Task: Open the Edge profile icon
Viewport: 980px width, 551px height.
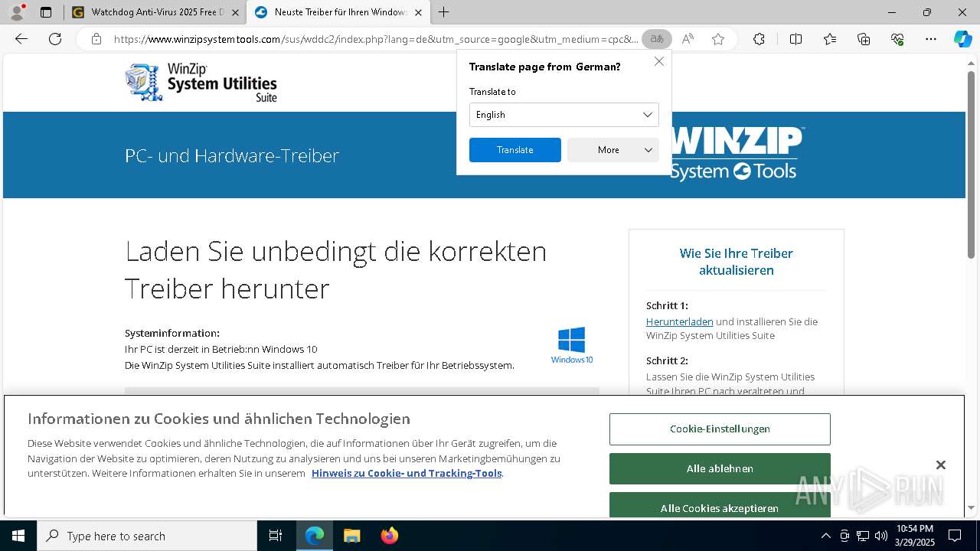Action: 17,12
